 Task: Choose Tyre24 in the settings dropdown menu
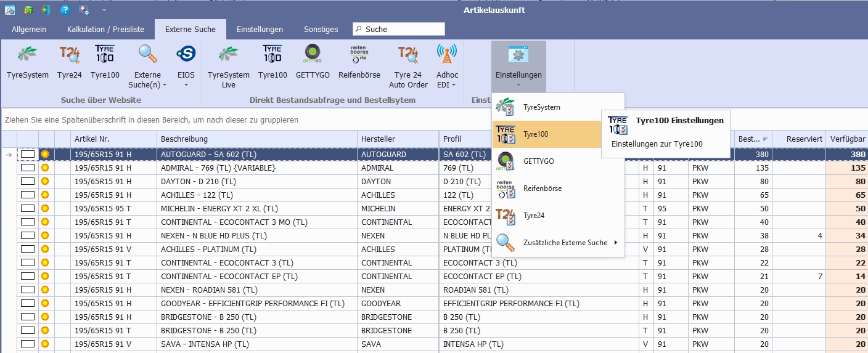pyautogui.click(x=559, y=216)
